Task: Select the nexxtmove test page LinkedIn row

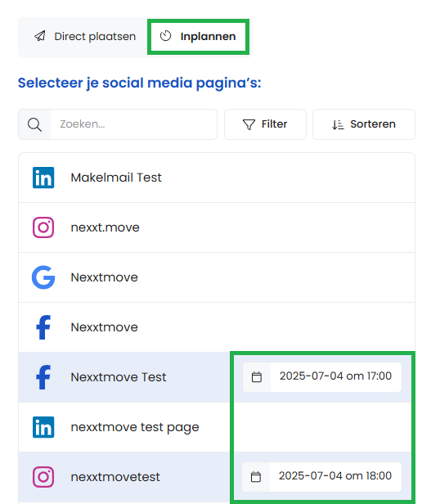Action: point(217,427)
